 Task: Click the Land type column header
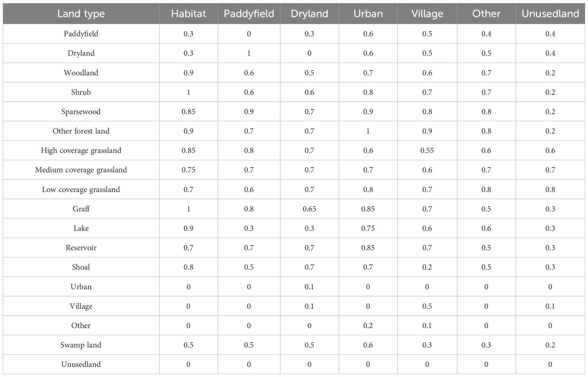(81, 14)
